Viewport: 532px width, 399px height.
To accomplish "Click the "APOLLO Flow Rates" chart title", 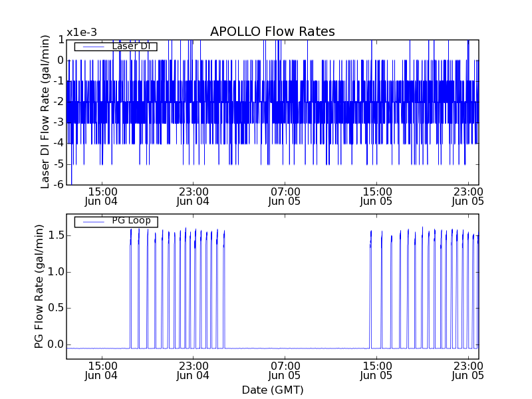I will (273, 31).
